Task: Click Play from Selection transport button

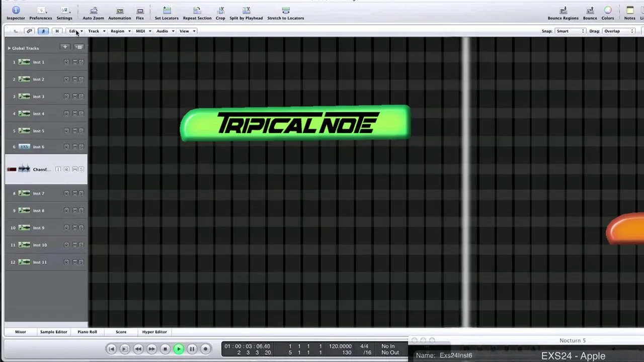Action: click(125, 349)
